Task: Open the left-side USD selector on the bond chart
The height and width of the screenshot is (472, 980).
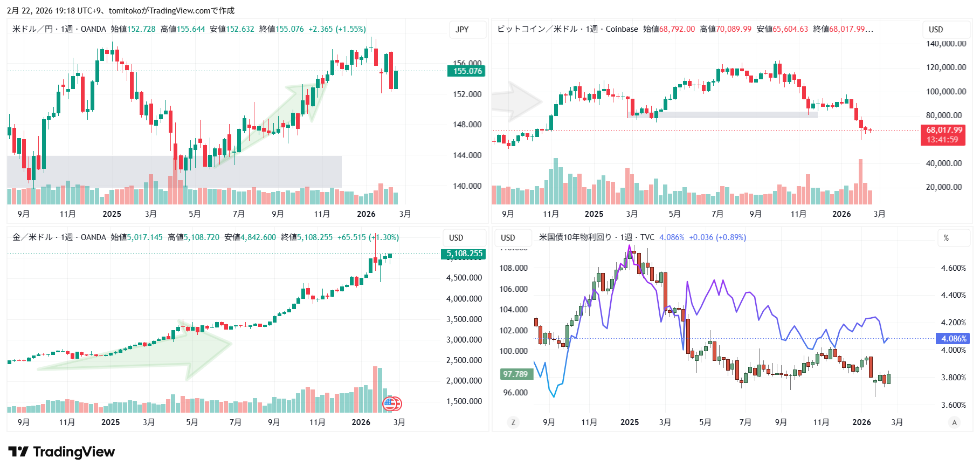Action: coord(508,237)
